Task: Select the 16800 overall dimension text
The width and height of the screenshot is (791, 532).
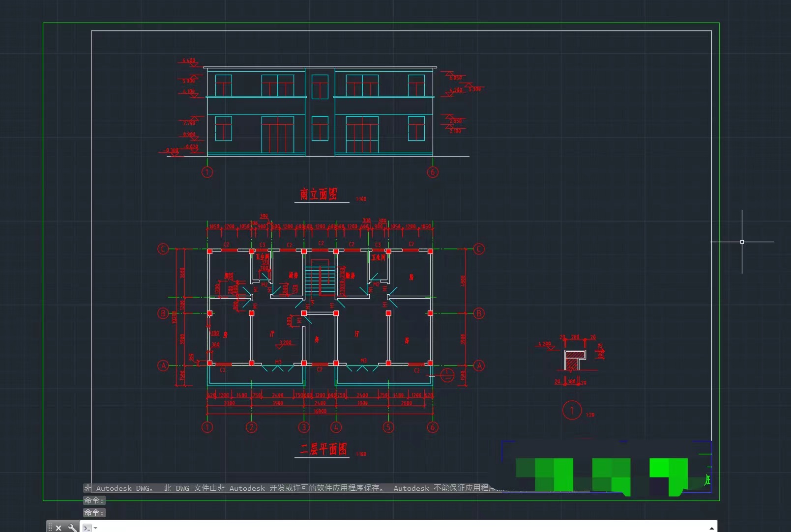Action: (320, 411)
